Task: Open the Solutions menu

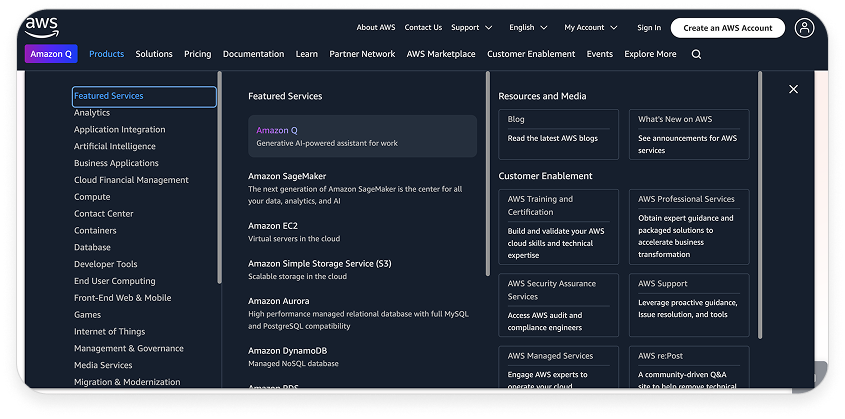Action: (x=154, y=54)
